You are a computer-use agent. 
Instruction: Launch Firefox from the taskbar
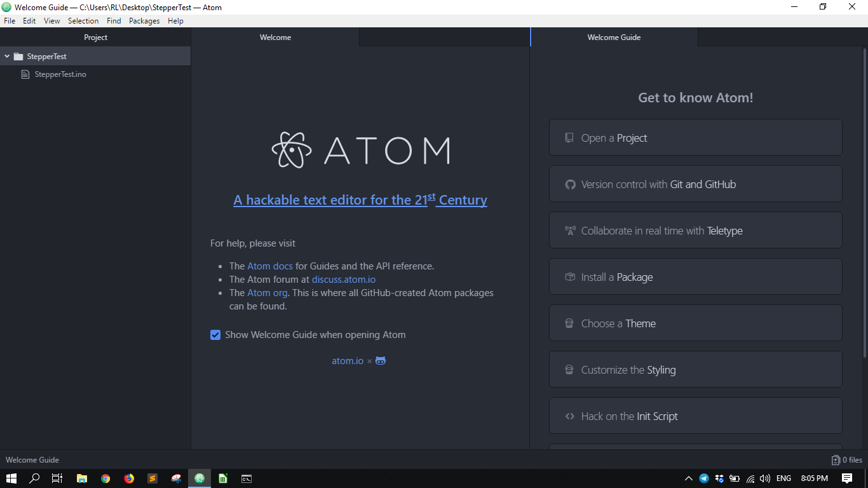[129, 478]
